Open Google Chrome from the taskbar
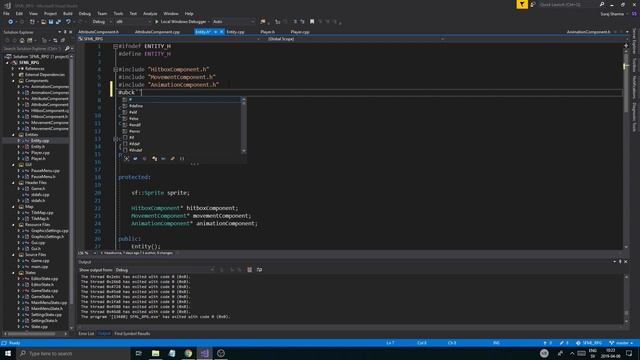The height and width of the screenshot is (360, 640). 188,353
